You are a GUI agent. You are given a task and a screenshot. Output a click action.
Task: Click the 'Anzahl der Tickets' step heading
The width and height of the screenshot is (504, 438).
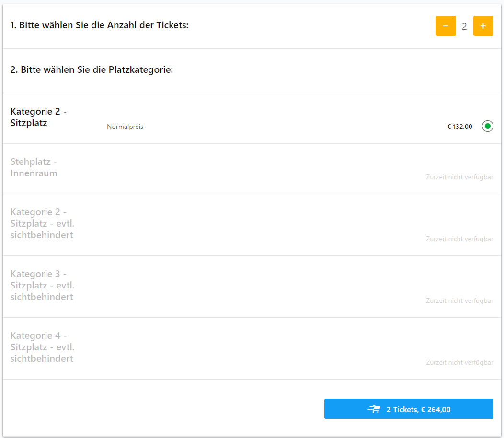[100, 25]
